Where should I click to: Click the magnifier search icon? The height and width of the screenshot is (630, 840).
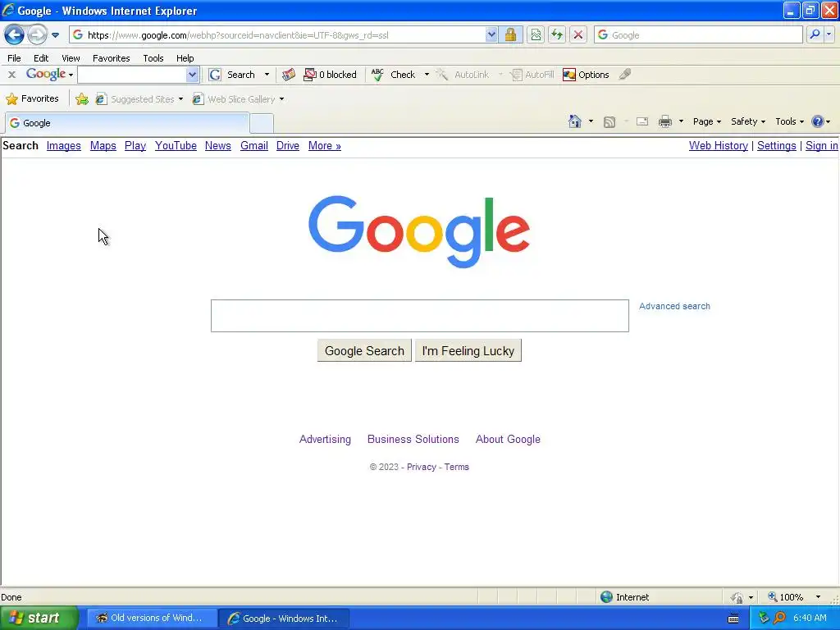click(815, 34)
